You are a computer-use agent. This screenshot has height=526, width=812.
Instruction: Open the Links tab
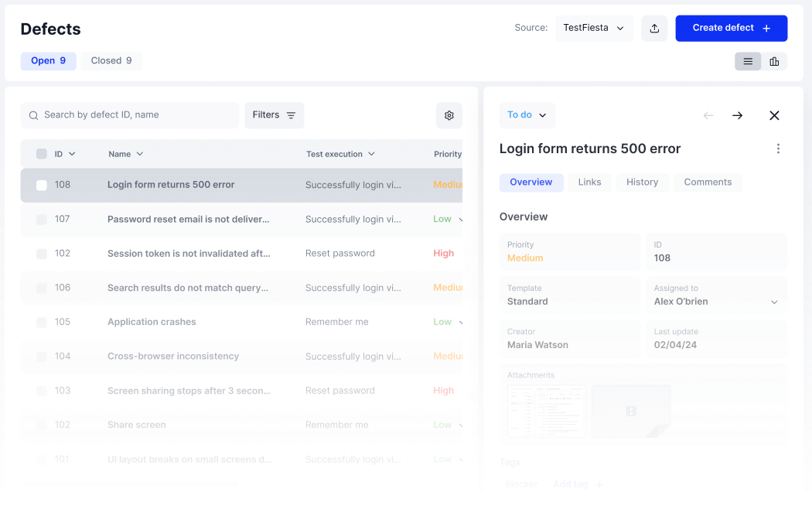point(589,183)
